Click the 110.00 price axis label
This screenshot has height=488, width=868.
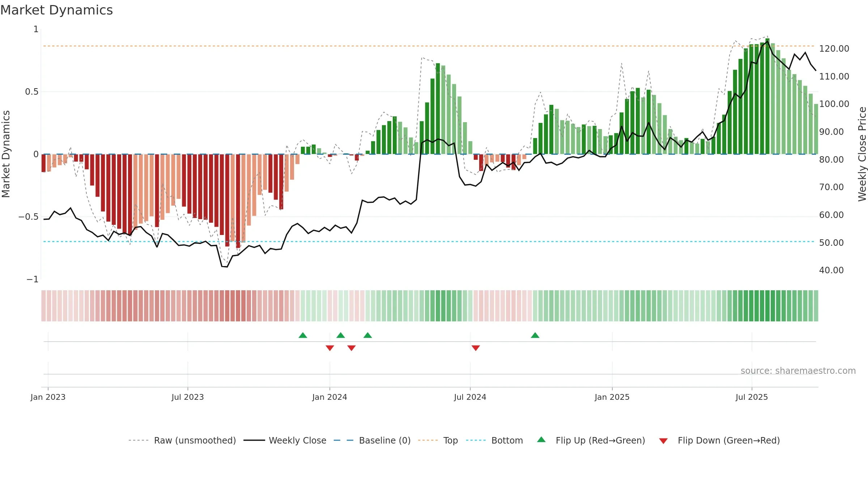(x=834, y=76)
